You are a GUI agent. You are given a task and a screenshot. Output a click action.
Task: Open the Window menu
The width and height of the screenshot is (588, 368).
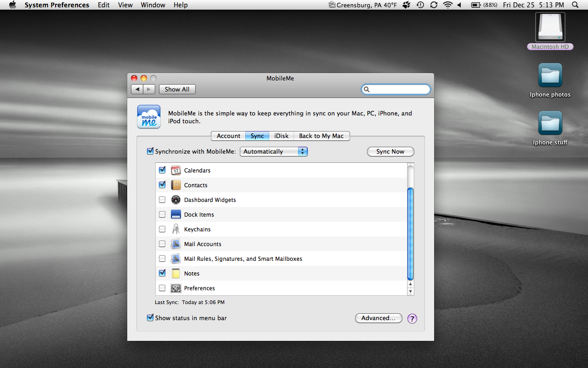[153, 5]
